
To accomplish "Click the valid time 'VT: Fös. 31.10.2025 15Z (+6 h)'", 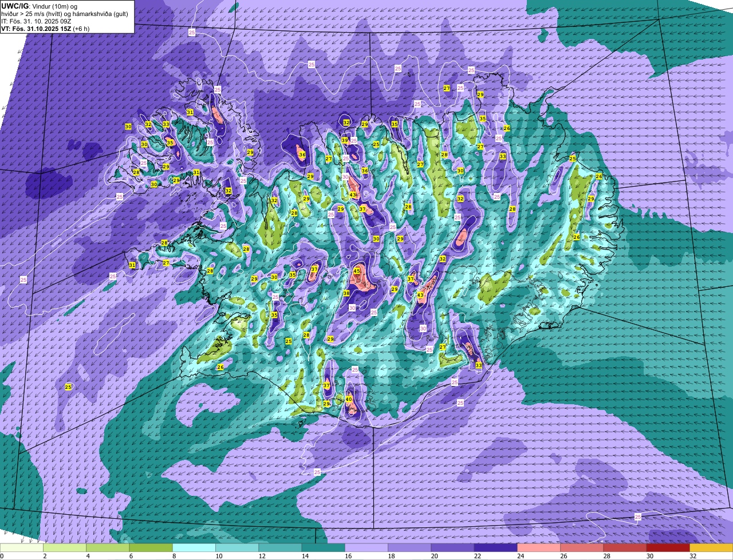I will (45, 28).
